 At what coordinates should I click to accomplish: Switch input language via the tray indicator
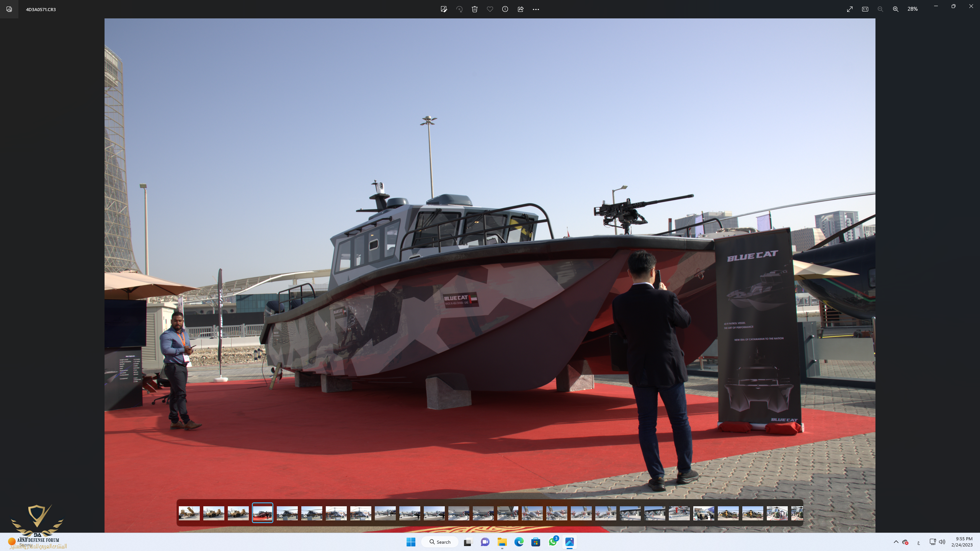tap(918, 542)
